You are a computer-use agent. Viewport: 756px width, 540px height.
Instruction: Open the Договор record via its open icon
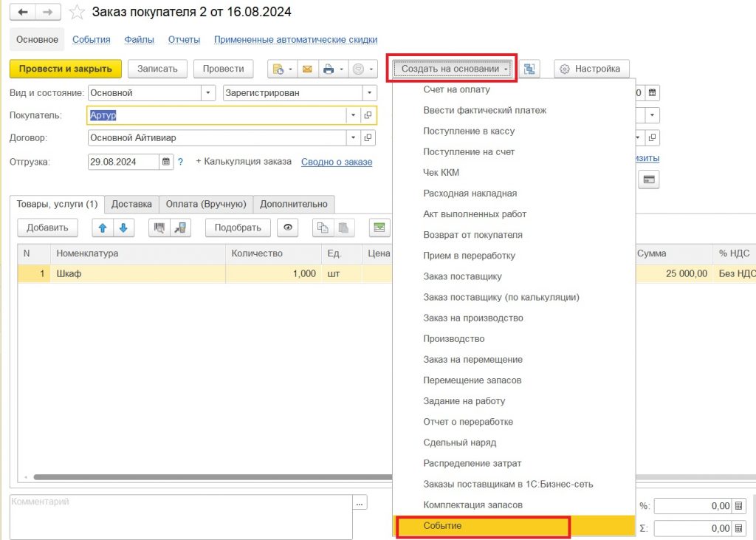368,137
